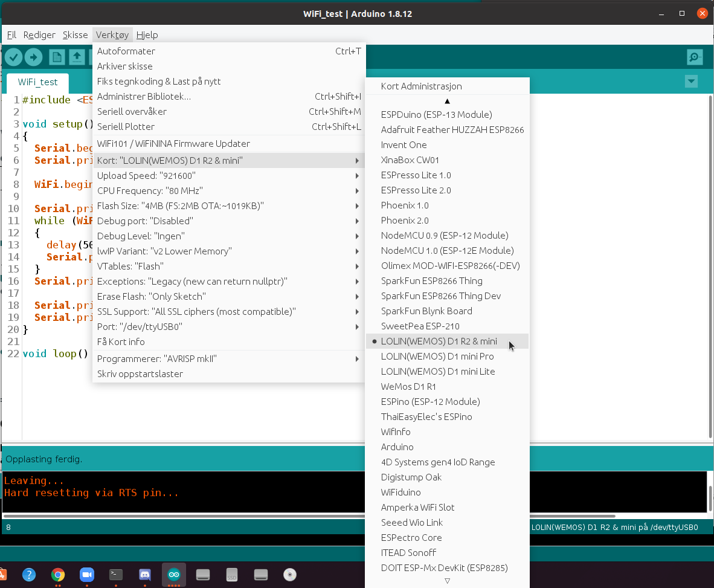This screenshot has height=588, width=714.
Task: Expand the Kort board submenu
Action: (x=228, y=160)
